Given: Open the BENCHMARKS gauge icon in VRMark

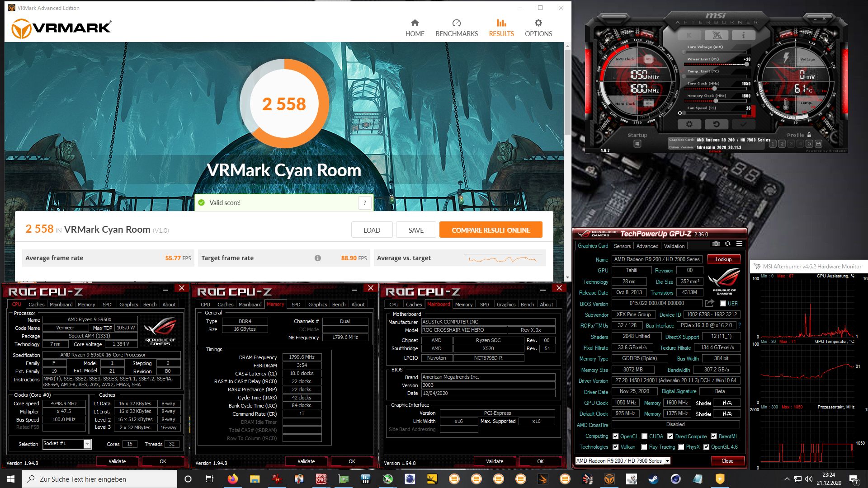Looking at the screenshot, I should click(x=456, y=23).
